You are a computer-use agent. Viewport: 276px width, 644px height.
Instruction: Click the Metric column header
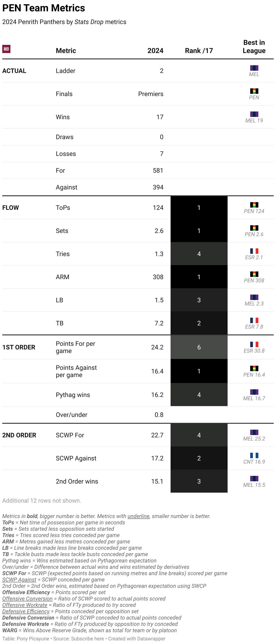(66, 51)
